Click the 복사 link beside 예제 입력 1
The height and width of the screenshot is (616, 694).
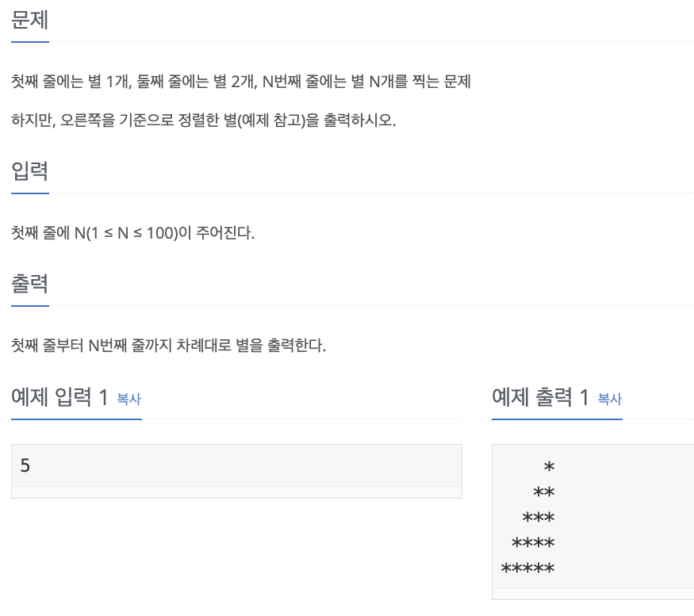[128, 400]
